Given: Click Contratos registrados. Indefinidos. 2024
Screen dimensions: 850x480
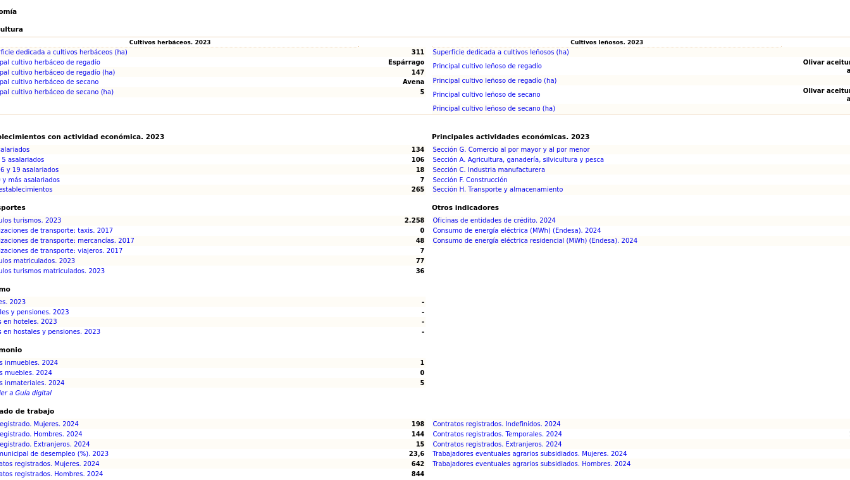Looking at the screenshot, I should tap(496, 424).
